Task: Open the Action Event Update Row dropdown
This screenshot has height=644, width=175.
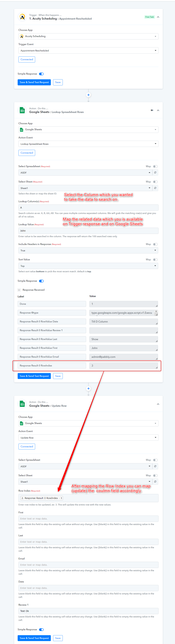Action: tap(88, 438)
